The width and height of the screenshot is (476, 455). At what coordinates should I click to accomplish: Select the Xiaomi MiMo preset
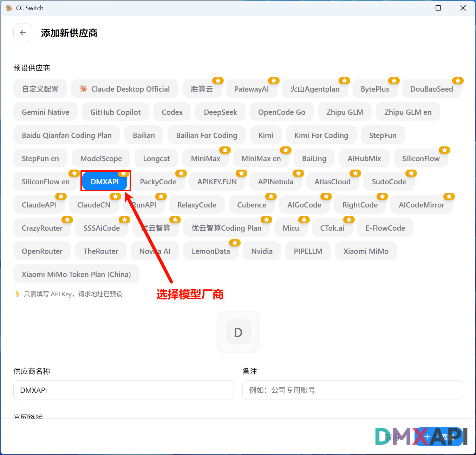[366, 251]
